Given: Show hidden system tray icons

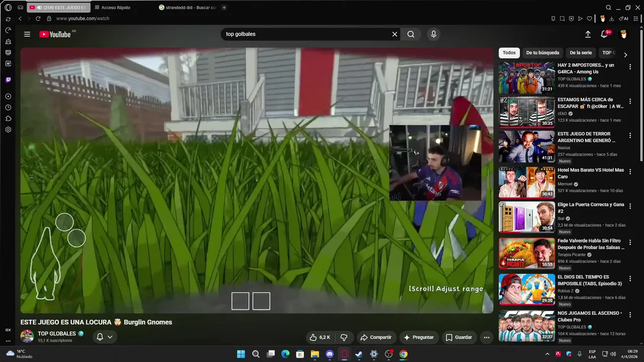Looking at the screenshot, I should click(547, 354).
